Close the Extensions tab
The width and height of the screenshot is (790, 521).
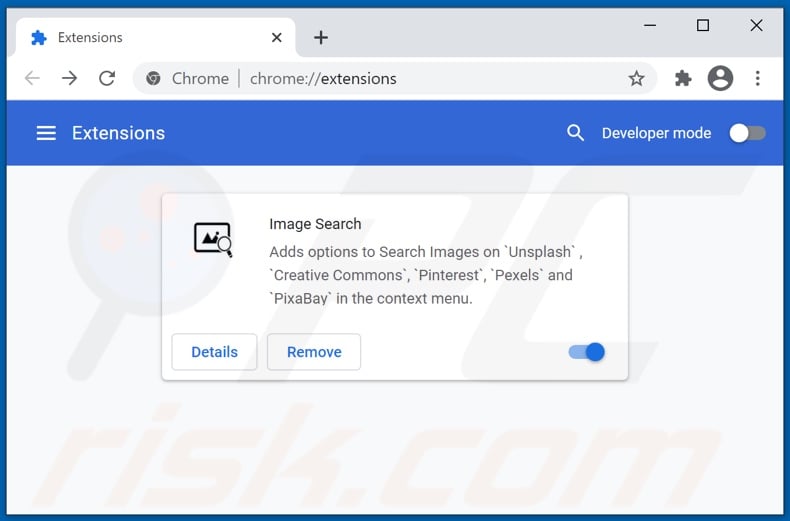click(276, 37)
